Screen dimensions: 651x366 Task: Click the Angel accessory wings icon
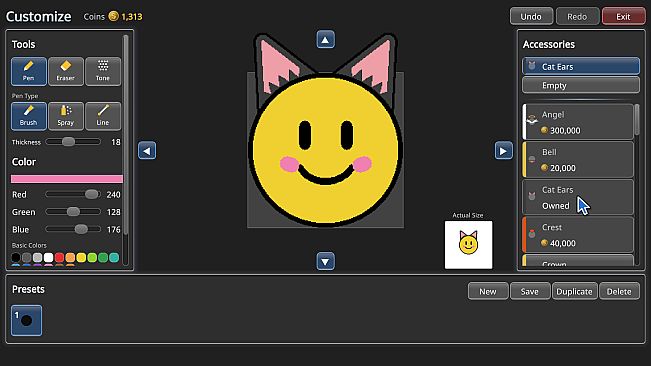532,120
